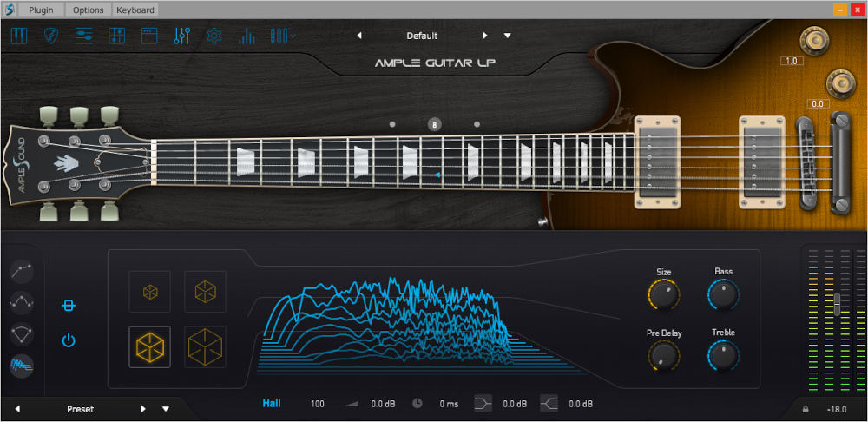Adjust the Size knob
Image resolution: width=868 pixels, height=422 pixels.
(663, 295)
